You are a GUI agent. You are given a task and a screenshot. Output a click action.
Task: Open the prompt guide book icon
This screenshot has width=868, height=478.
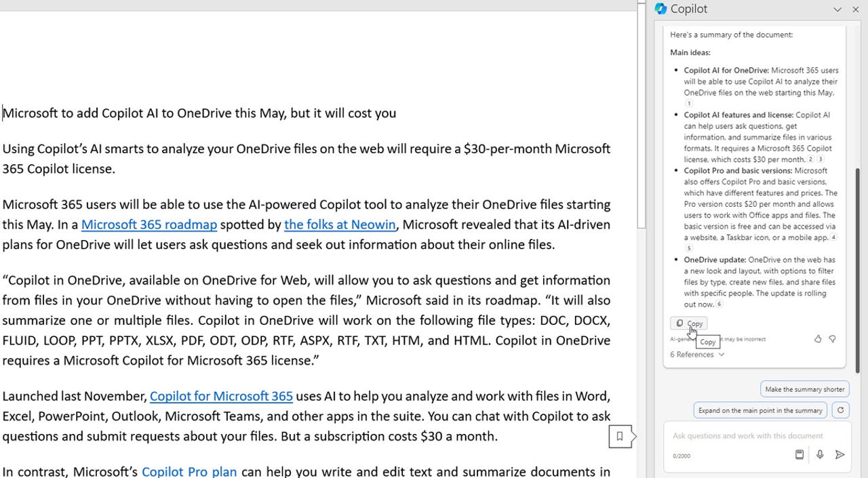800,454
